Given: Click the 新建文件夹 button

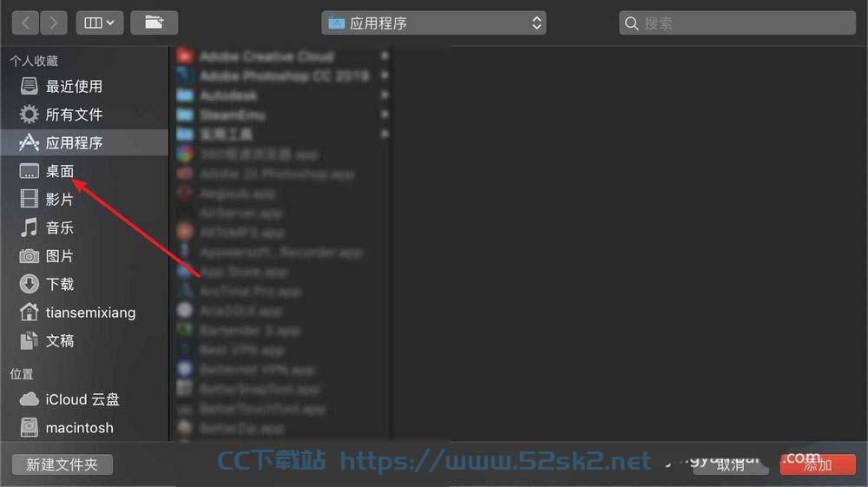Looking at the screenshot, I should point(62,464).
